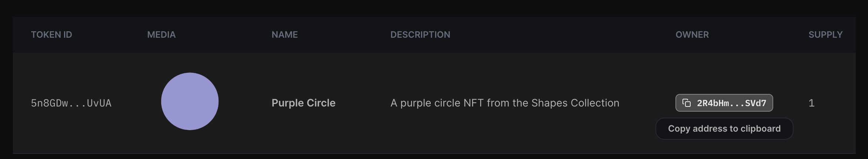868x159 pixels.
Task: Click the lavender color of the circle
Action: point(190,101)
